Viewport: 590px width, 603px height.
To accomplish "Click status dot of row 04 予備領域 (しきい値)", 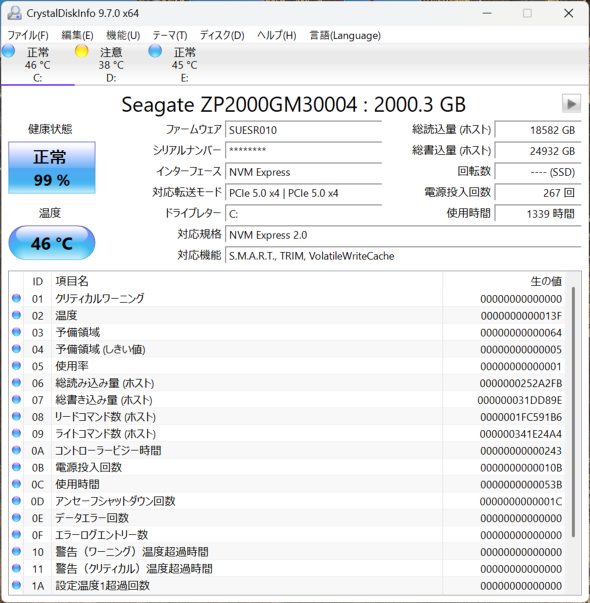I will pyautogui.click(x=16, y=349).
